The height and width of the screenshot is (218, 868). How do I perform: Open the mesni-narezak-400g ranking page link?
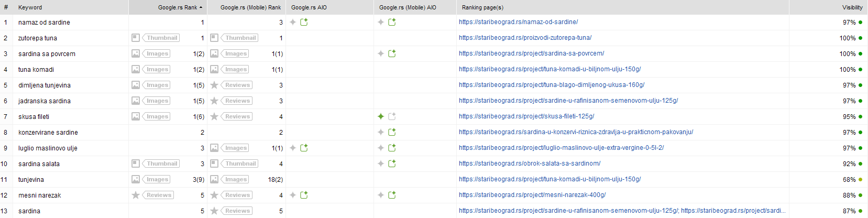click(532, 195)
